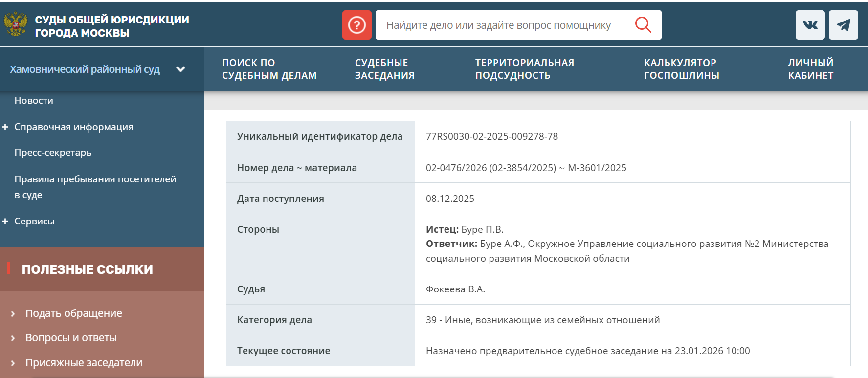Click the Судья row label
This screenshot has width=868, height=378.
tap(251, 289)
